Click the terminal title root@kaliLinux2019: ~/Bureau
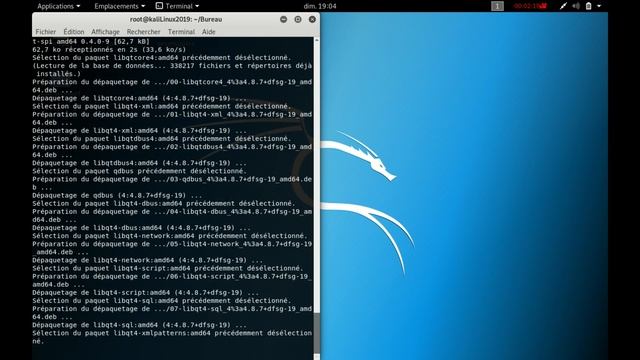 pos(176,19)
